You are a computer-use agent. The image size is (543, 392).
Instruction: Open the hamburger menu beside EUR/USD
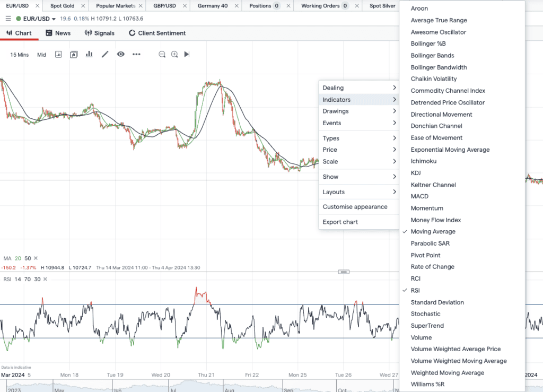(x=8, y=19)
